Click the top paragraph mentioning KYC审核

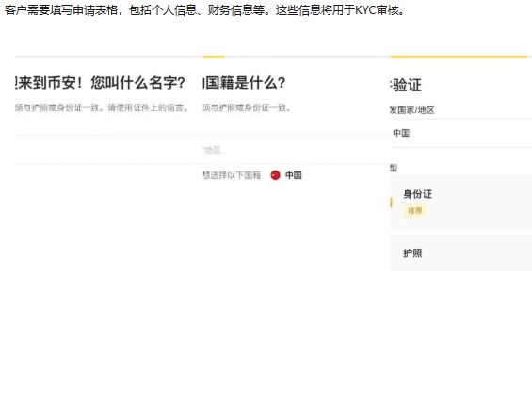coord(205,10)
